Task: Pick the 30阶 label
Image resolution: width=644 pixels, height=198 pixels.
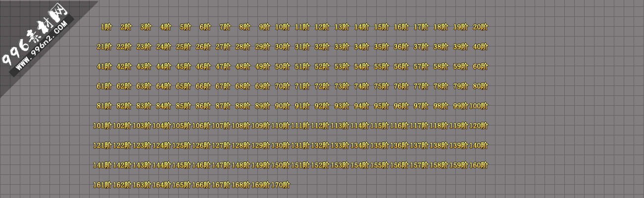Action: coord(283,47)
